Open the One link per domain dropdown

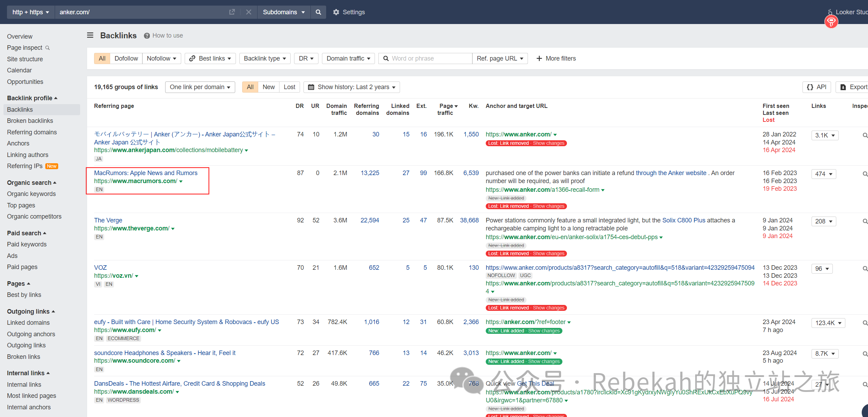tap(200, 87)
